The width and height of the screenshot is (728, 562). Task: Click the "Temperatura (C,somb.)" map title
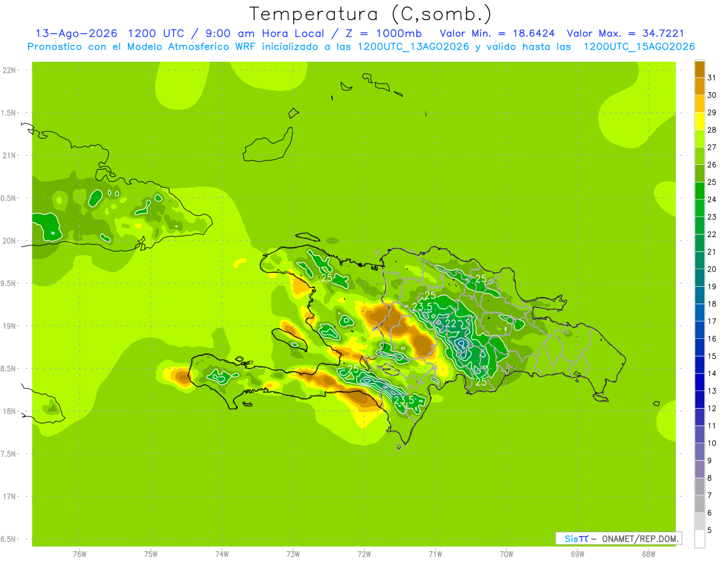[370, 15]
